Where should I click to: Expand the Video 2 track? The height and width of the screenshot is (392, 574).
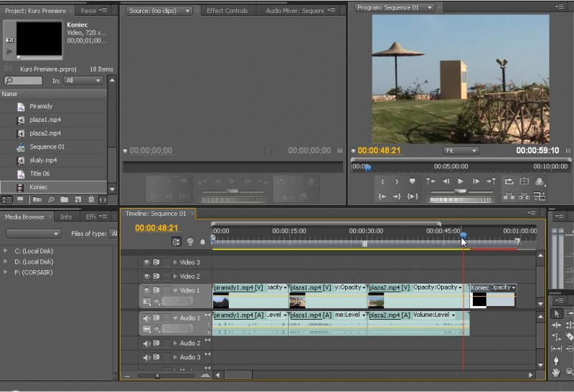pyautogui.click(x=175, y=276)
